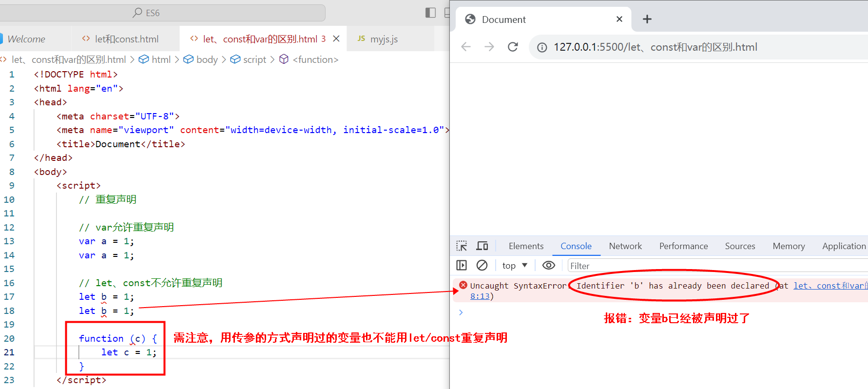Click the <title>Document</title> line in the editor

121,144
